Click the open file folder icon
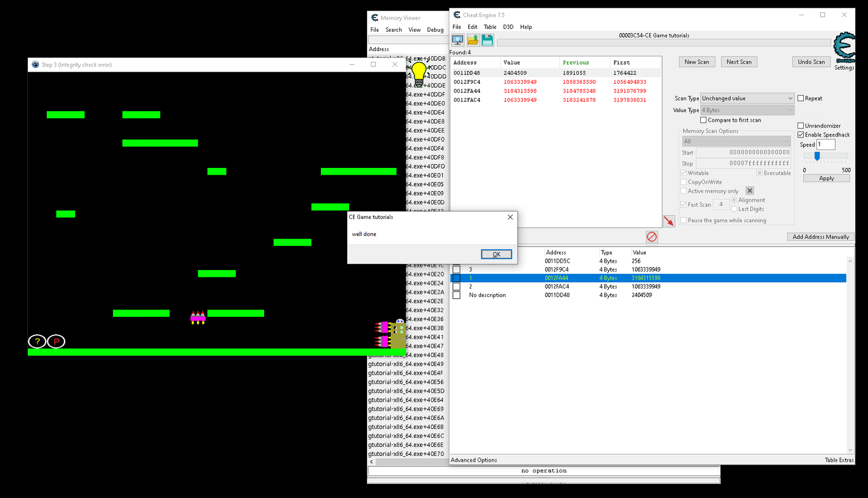The width and height of the screenshot is (868, 498). (473, 40)
